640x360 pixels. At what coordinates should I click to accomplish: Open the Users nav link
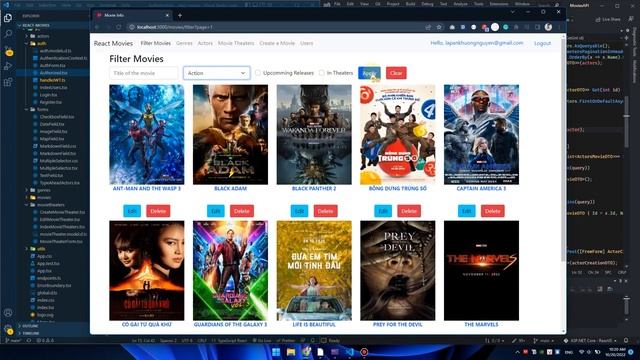[307, 43]
